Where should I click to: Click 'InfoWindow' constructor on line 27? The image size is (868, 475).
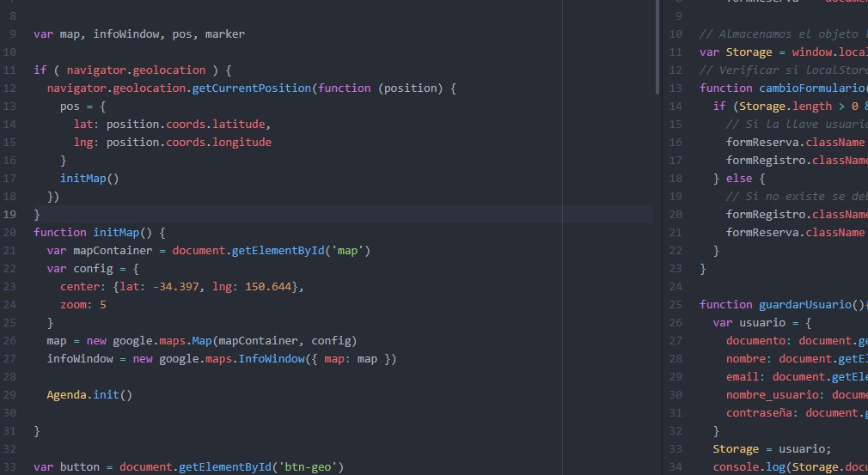[272, 359]
